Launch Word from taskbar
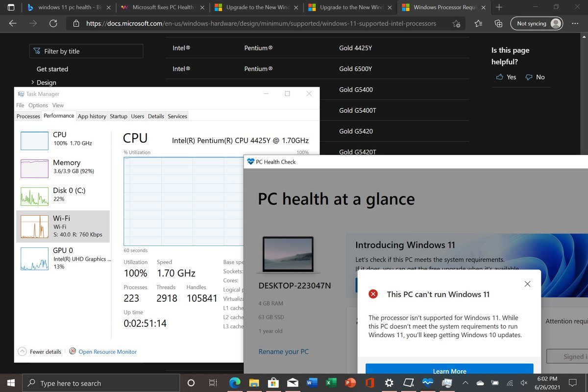The image size is (588, 392). coord(312,383)
